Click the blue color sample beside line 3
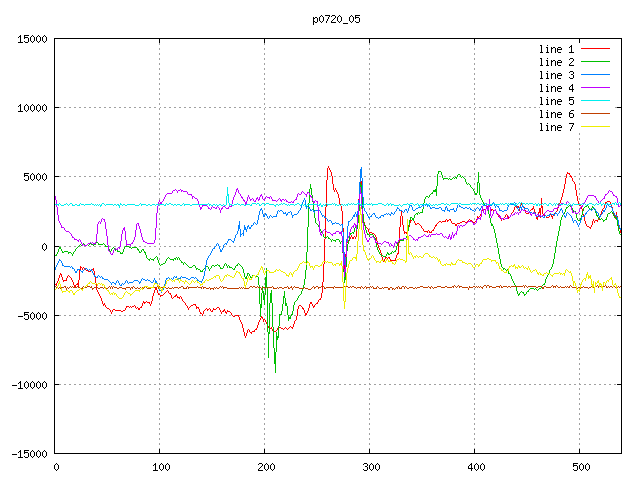Image resolution: width=640 pixels, height=480 pixels. click(596, 75)
